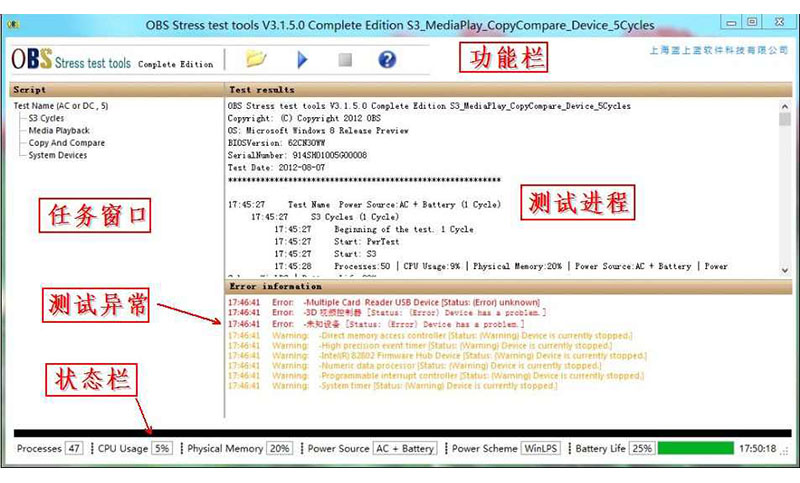Select Intel(R) 82802 Firmware Hub Device warning
The image size is (800, 483).
click(x=437, y=355)
